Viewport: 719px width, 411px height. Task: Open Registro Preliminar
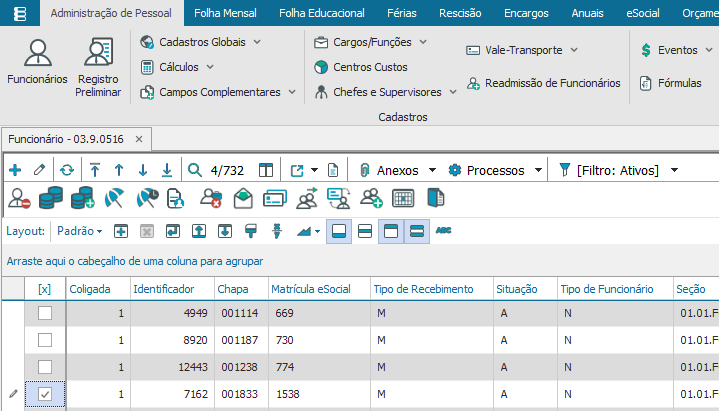tap(98, 67)
